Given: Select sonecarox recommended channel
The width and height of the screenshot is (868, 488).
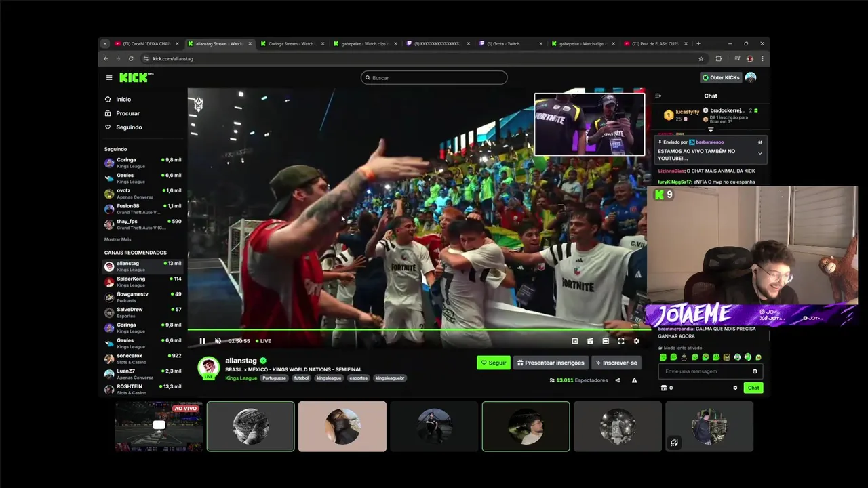Looking at the screenshot, I should (x=143, y=359).
